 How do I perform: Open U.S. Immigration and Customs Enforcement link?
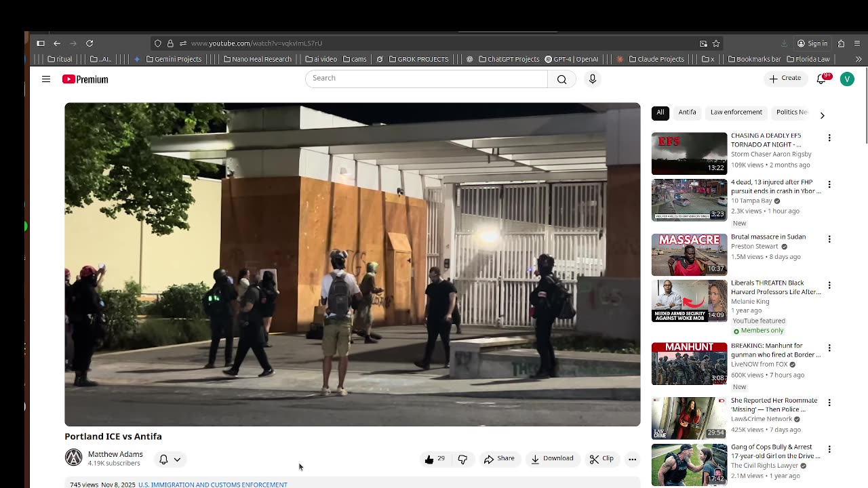coord(213,485)
